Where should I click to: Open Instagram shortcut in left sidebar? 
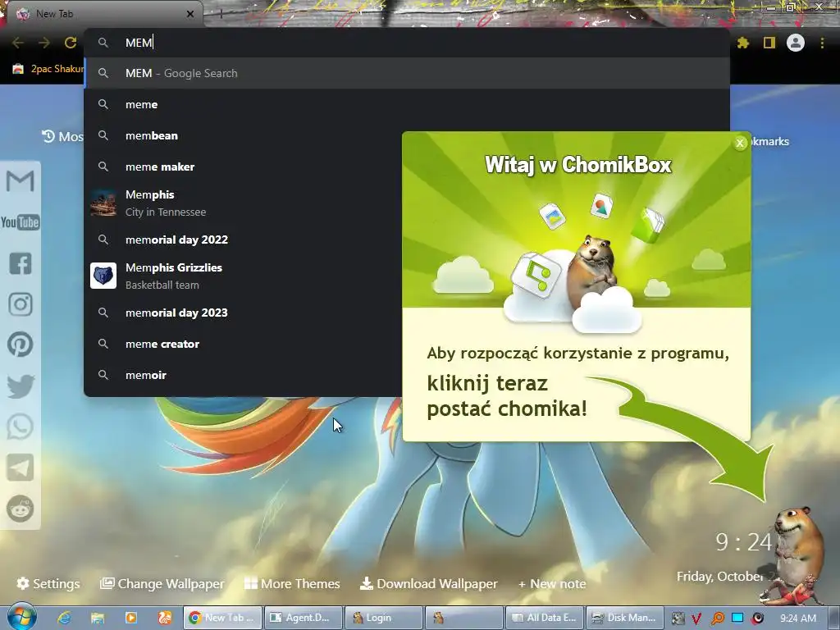click(21, 304)
